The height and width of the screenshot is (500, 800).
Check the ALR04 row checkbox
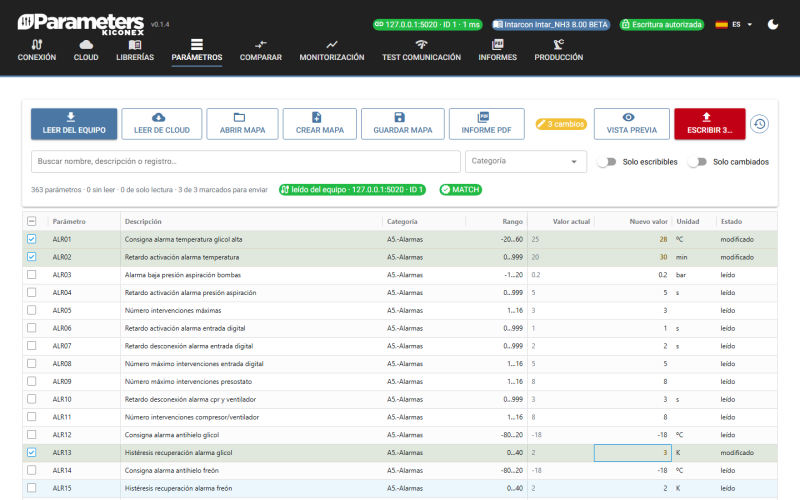(32, 292)
